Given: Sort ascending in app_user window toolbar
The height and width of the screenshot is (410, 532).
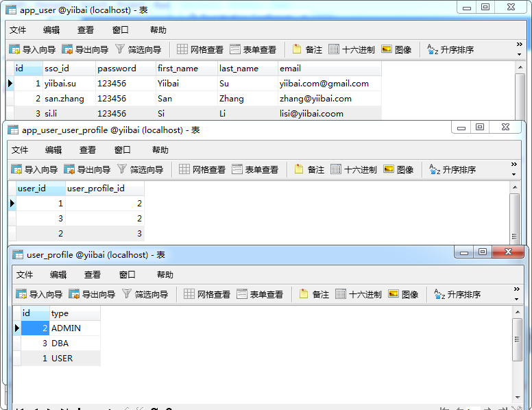Looking at the screenshot, I should pyautogui.click(x=450, y=49).
